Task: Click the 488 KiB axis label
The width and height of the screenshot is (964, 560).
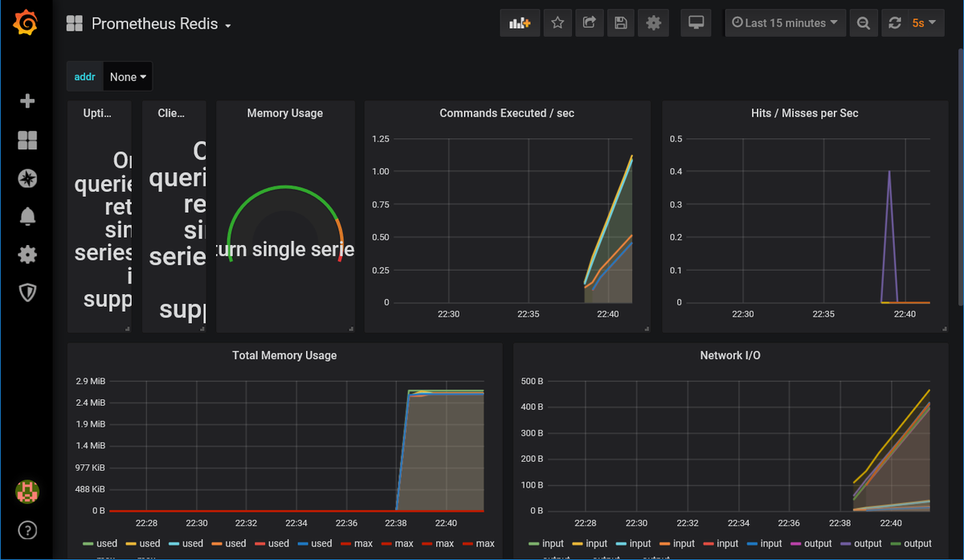Action: click(90, 488)
